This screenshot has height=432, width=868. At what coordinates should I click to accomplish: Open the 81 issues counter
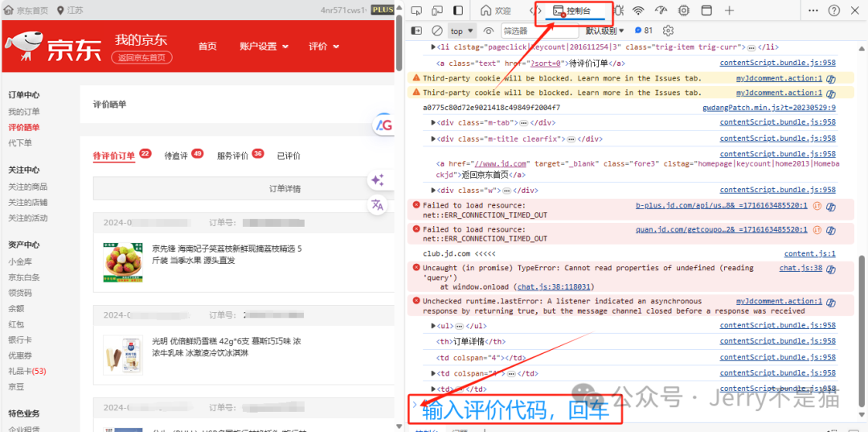tap(644, 31)
